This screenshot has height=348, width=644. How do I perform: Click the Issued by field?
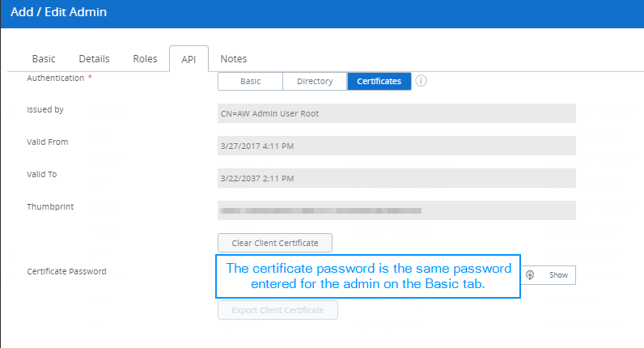click(396, 113)
